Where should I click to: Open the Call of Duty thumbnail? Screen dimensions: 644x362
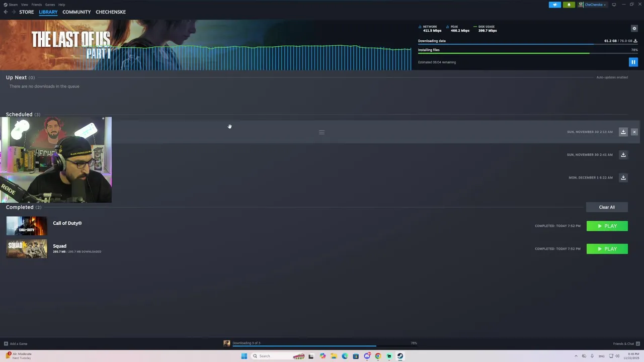pos(27,226)
